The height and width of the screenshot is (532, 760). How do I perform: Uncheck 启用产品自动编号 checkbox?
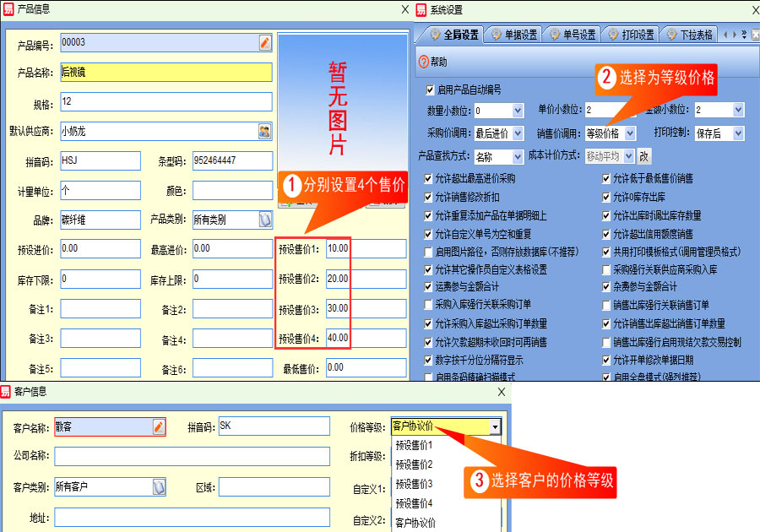point(432,90)
